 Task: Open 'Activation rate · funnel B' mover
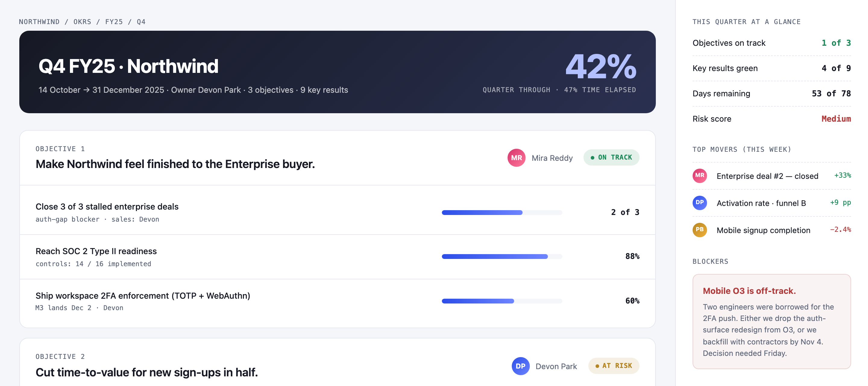coord(761,203)
